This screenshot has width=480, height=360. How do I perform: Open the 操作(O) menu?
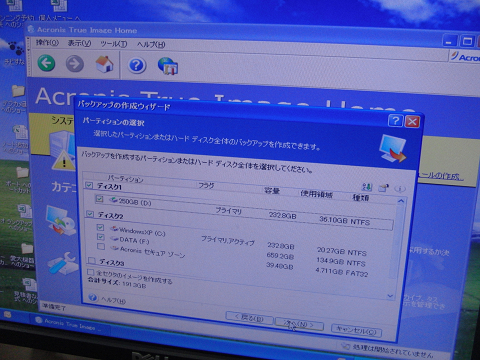tap(47, 43)
